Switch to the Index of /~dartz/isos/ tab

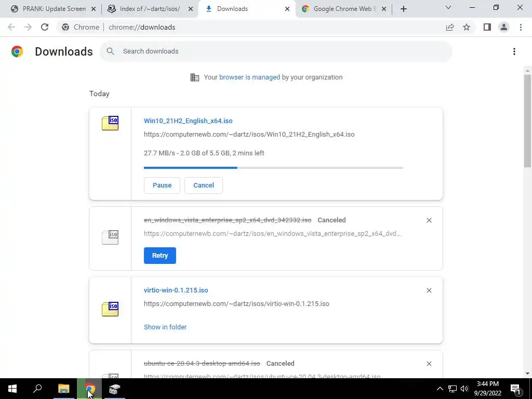coord(150,9)
